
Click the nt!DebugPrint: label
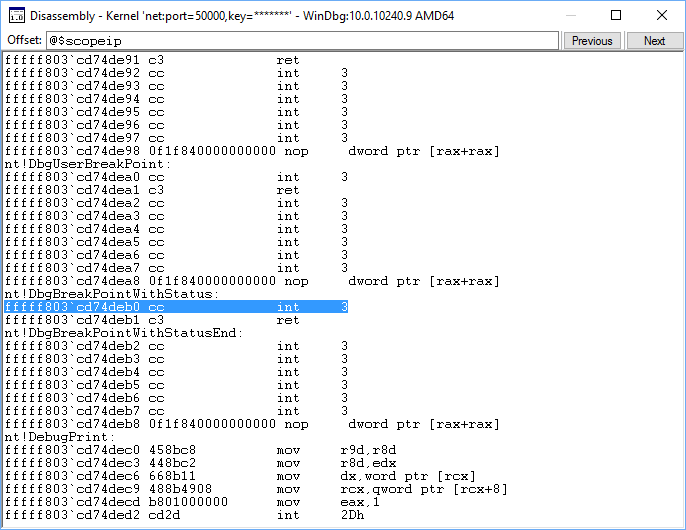(x=60, y=437)
